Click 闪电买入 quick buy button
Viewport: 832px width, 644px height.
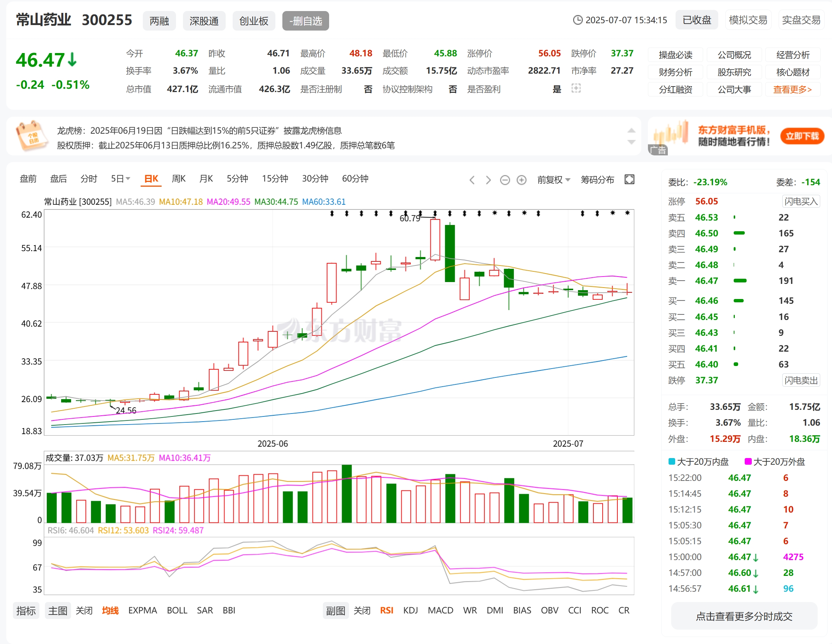click(801, 201)
